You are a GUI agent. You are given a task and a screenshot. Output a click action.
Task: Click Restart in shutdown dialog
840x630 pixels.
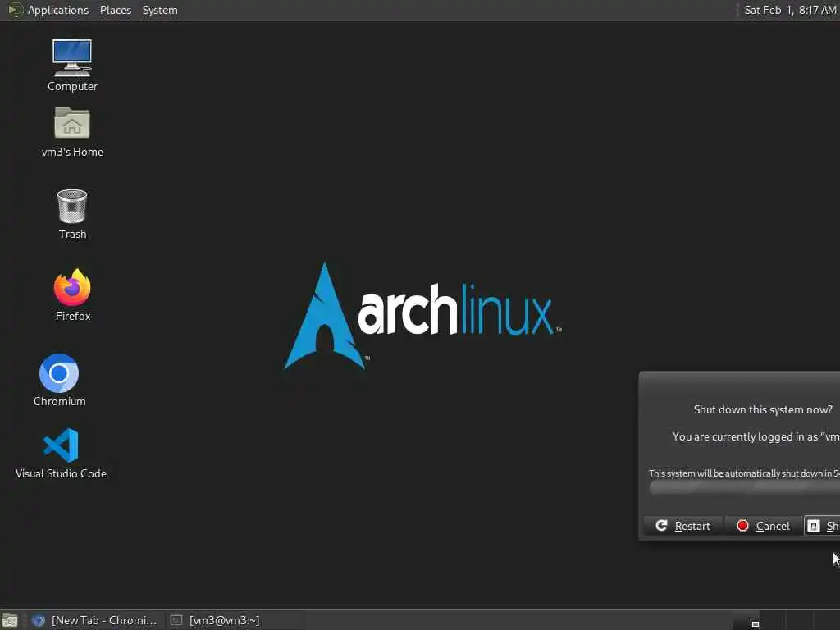click(683, 526)
